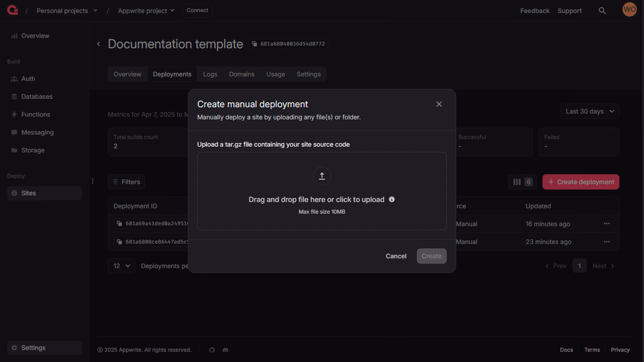Open Overview in the sidebar
The height and width of the screenshot is (362, 644).
pos(44,36)
